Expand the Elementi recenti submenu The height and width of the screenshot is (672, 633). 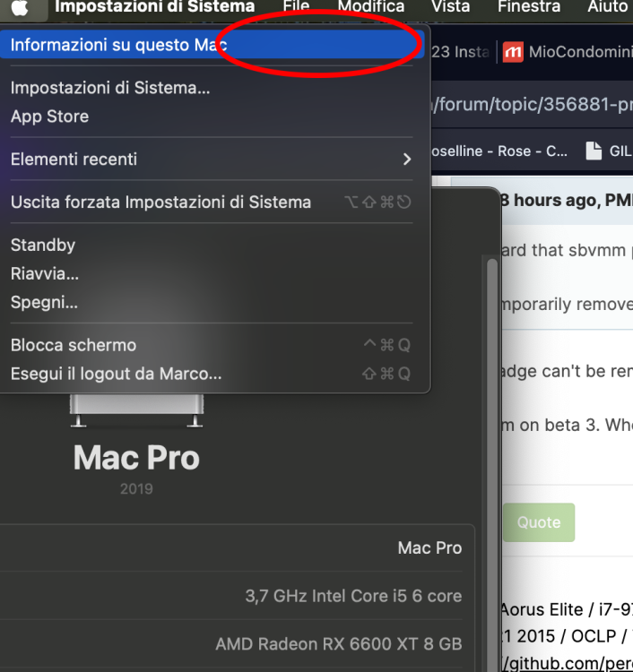click(x=212, y=159)
